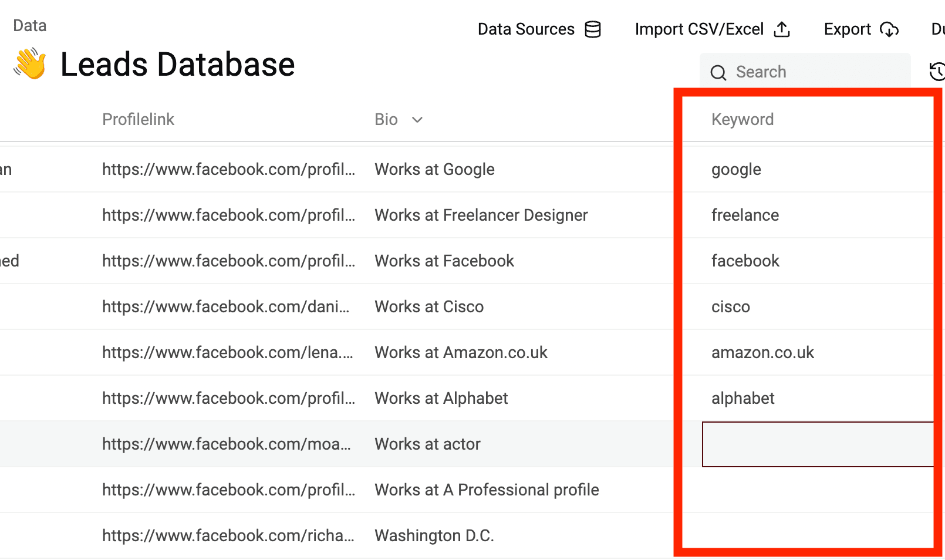The width and height of the screenshot is (945, 560).
Task: Click the Export cloud download icon
Action: tap(889, 29)
